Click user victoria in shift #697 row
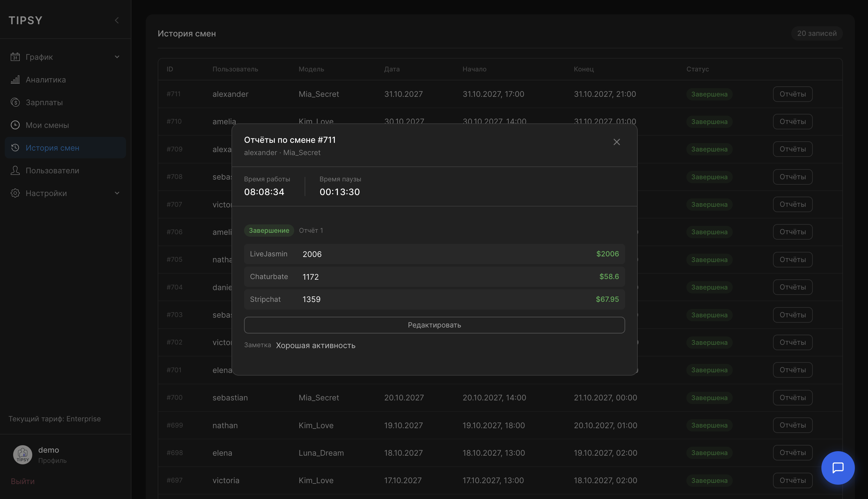The width and height of the screenshot is (868, 499). 226,480
